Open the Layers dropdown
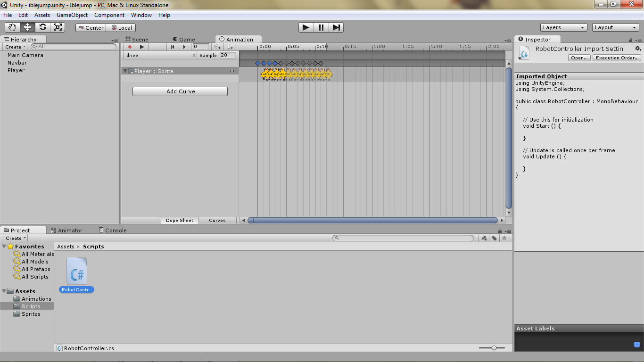The height and width of the screenshot is (362, 644). click(563, 27)
